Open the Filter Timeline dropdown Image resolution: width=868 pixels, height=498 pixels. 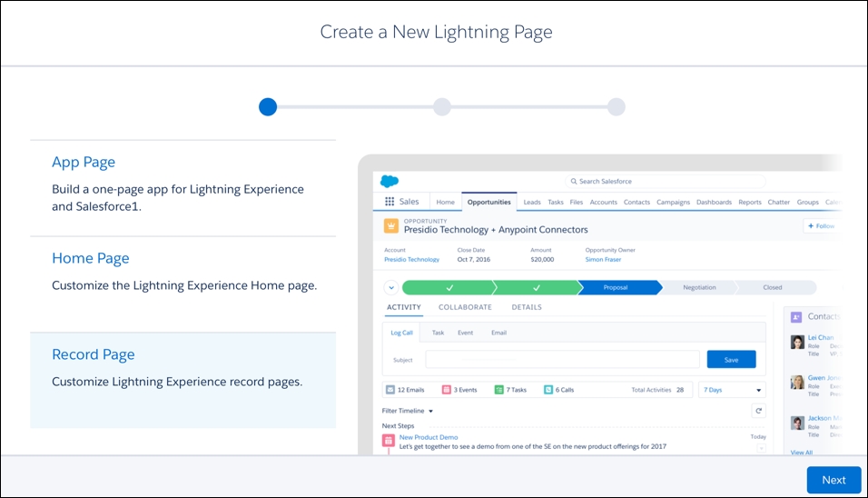click(x=408, y=411)
